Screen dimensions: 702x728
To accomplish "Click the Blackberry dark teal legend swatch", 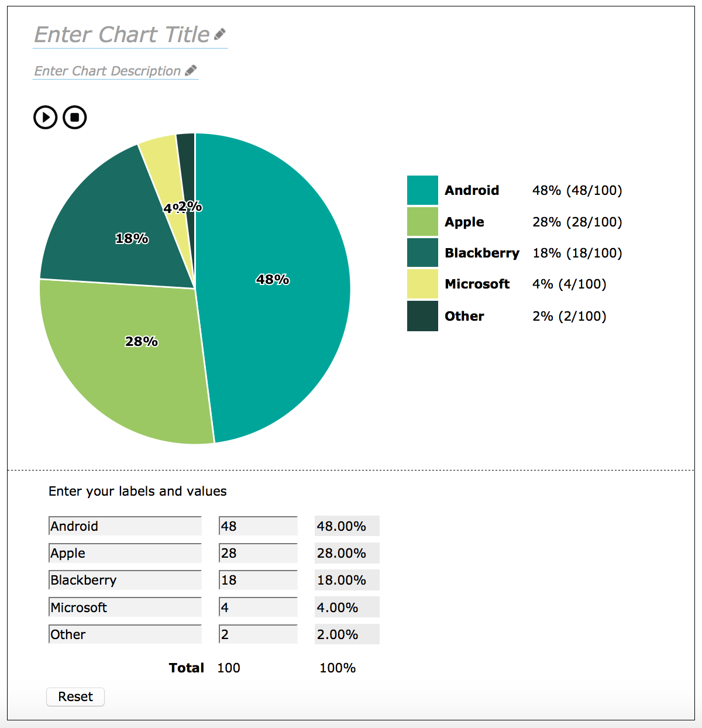I will click(x=422, y=253).
